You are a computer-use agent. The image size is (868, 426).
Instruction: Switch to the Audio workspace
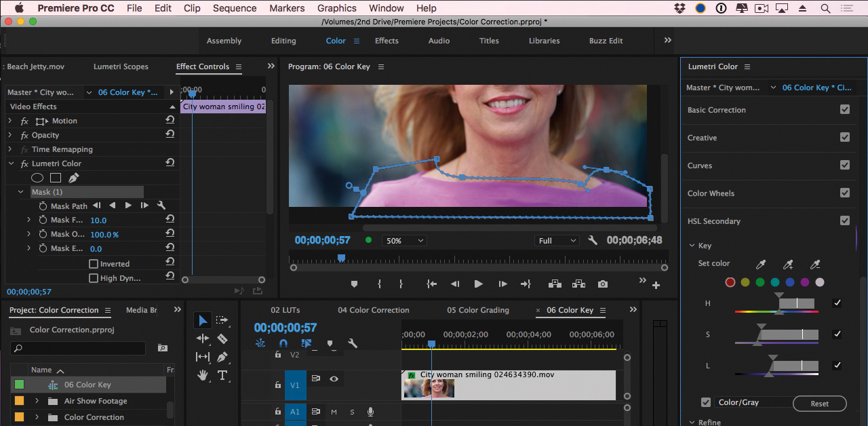(439, 41)
